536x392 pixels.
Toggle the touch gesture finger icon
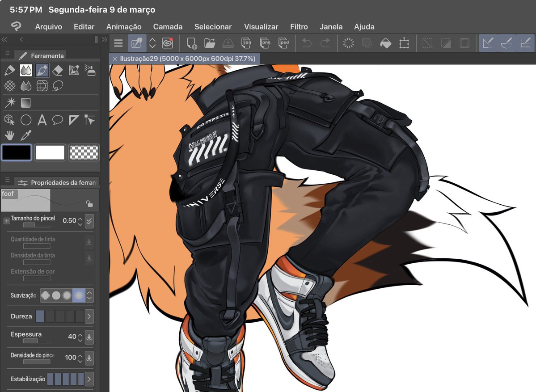pos(137,43)
